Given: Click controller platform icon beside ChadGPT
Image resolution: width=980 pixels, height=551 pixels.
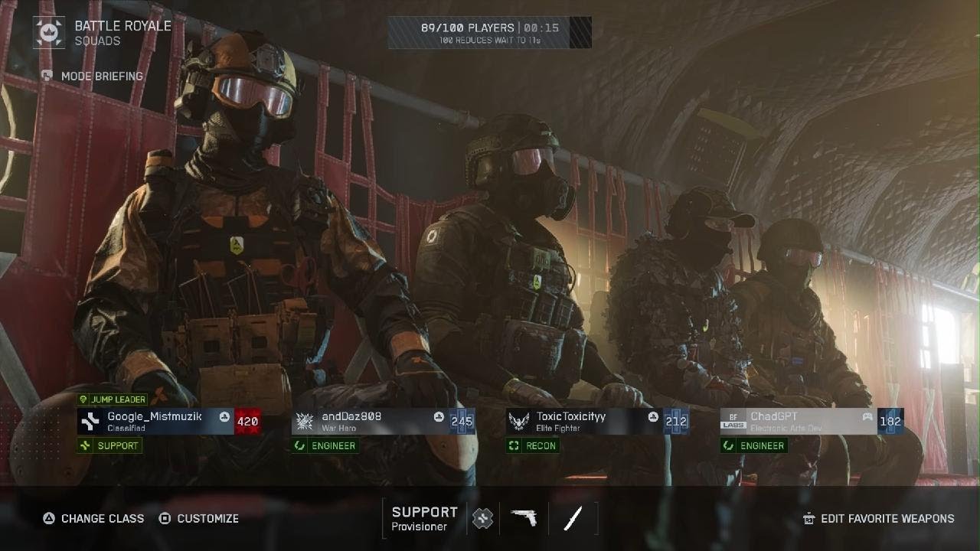Looking at the screenshot, I should coord(867,417).
